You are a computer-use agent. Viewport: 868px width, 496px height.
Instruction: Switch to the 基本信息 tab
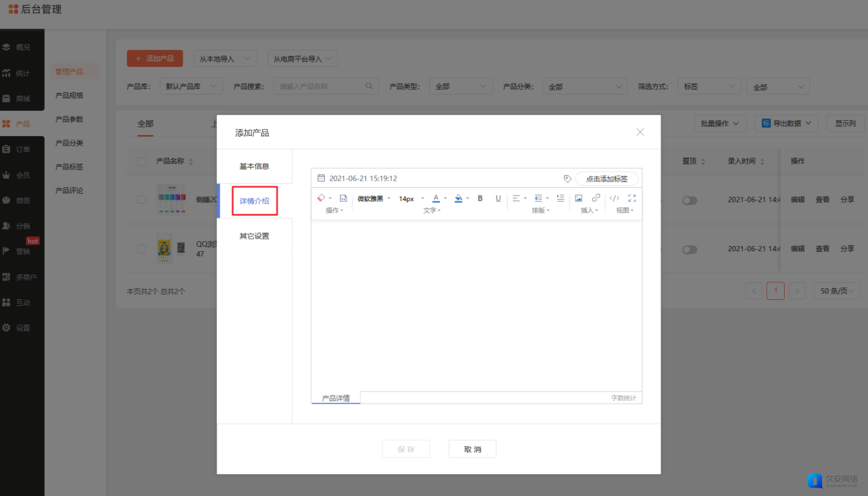254,167
